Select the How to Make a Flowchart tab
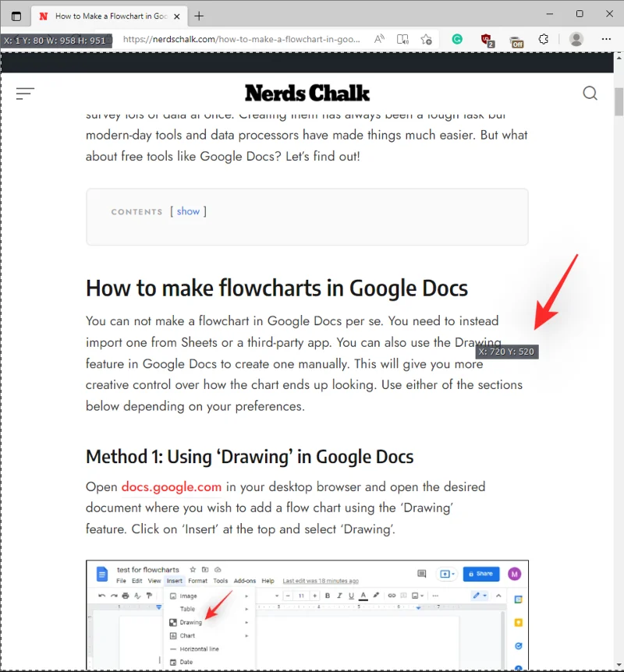 [109, 16]
